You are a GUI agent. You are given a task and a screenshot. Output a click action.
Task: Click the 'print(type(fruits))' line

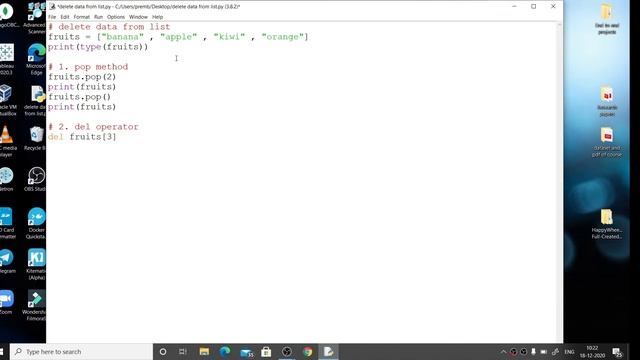pyautogui.click(x=98, y=47)
